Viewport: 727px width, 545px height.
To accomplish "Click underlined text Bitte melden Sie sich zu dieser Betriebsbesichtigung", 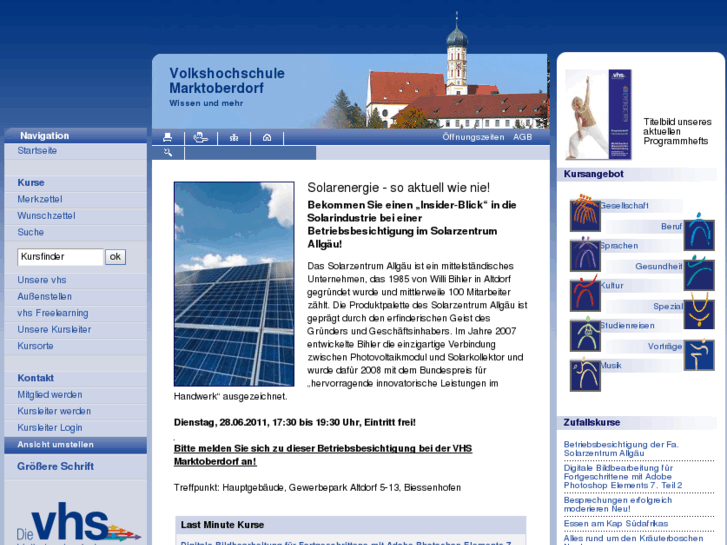I will tap(323, 455).
